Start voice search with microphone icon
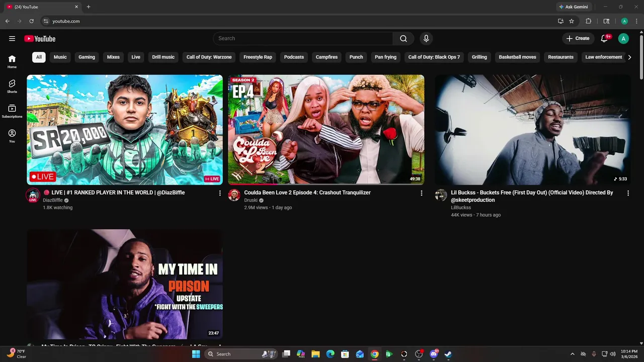Image resolution: width=644 pixels, height=362 pixels. pyautogui.click(x=426, y=39)
